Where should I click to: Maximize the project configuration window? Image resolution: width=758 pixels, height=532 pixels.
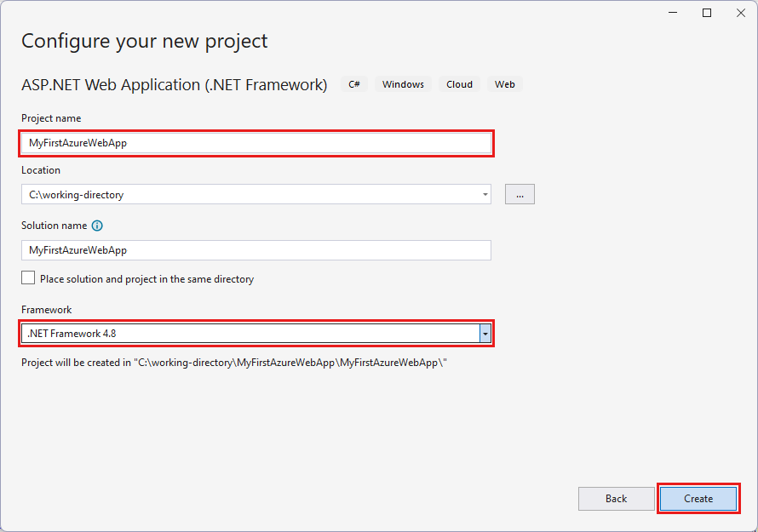coord(706,13)
